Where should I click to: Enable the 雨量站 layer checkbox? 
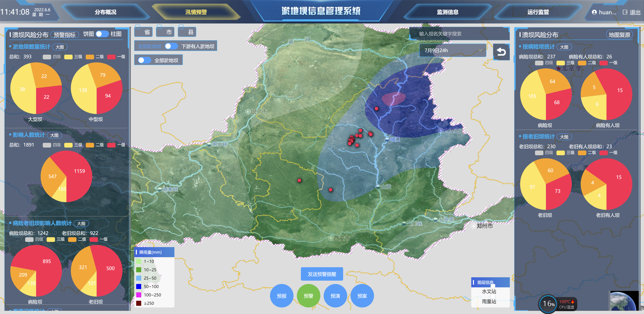[x=493, y=297]
